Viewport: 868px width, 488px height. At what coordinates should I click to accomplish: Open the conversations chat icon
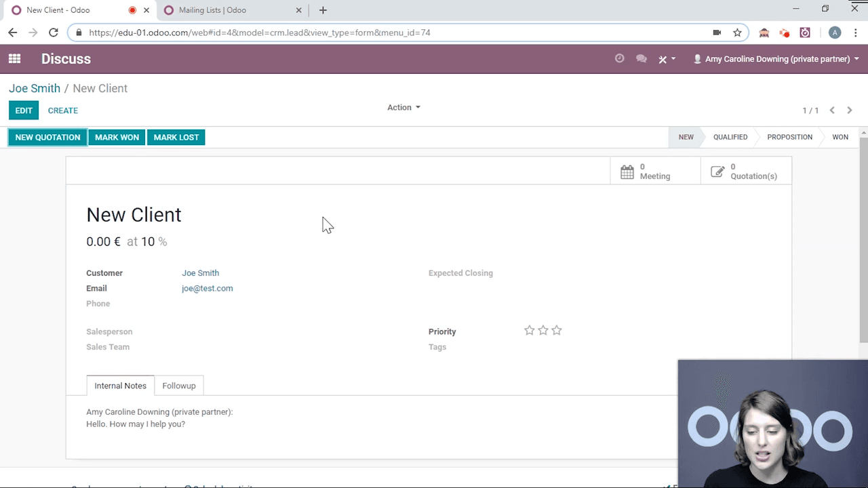click(641, 59)
